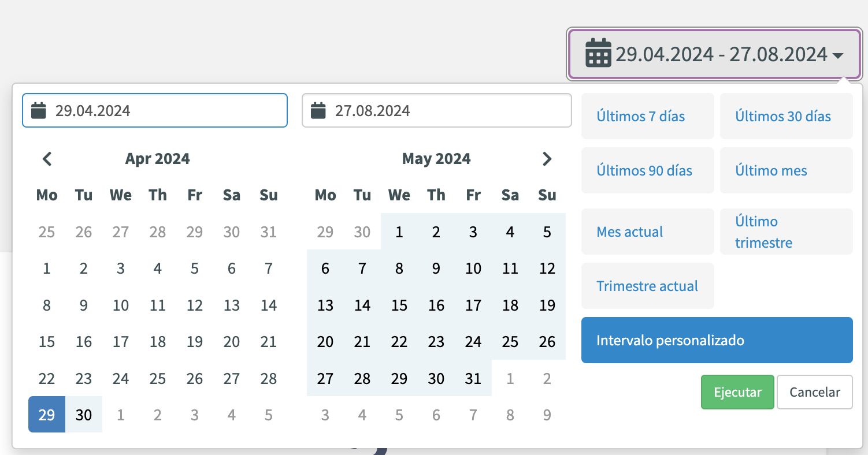Focus the start date input 29.04.2024
The image size is (868, 455).
pos(155,110)
